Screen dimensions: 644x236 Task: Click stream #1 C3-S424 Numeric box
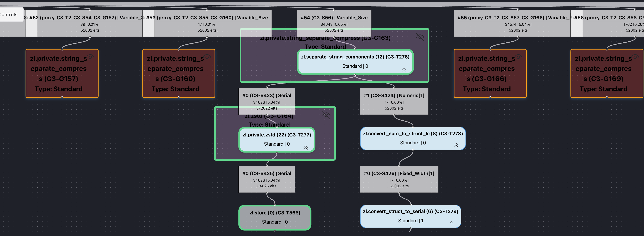394,101
